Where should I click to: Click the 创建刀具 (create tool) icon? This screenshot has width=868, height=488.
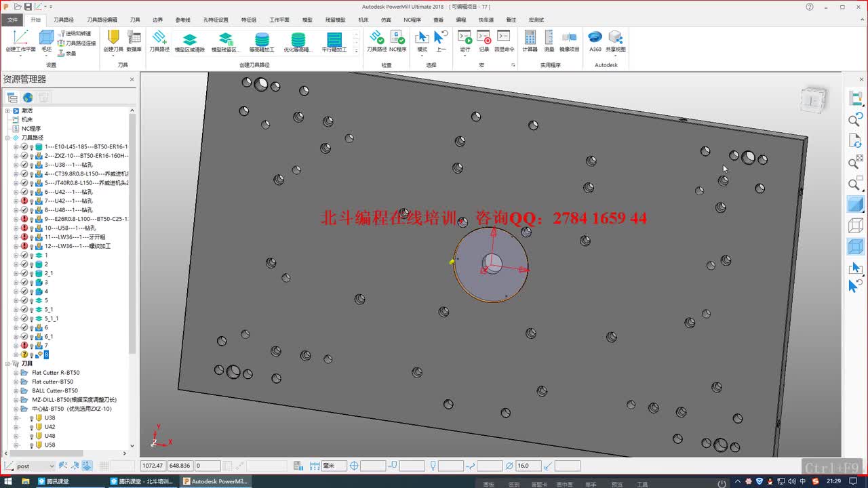pos(113,37)
